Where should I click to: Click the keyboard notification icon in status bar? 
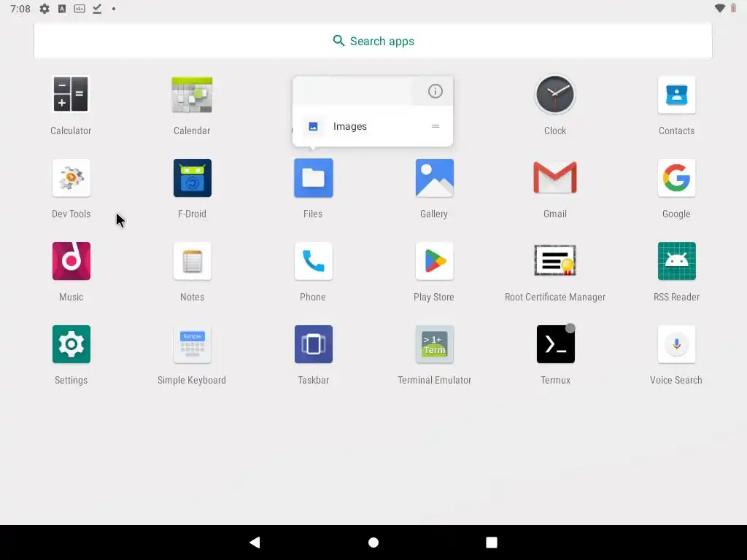80,9
